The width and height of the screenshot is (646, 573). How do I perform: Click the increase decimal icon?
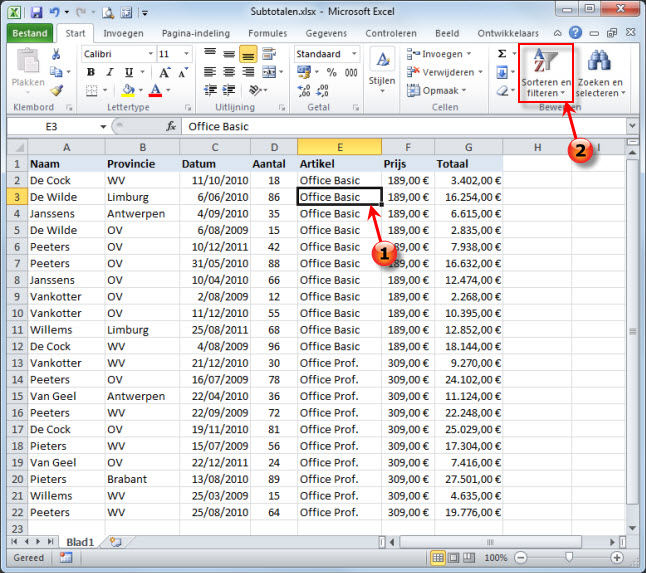pyautogui.click(x=304, y=90)
